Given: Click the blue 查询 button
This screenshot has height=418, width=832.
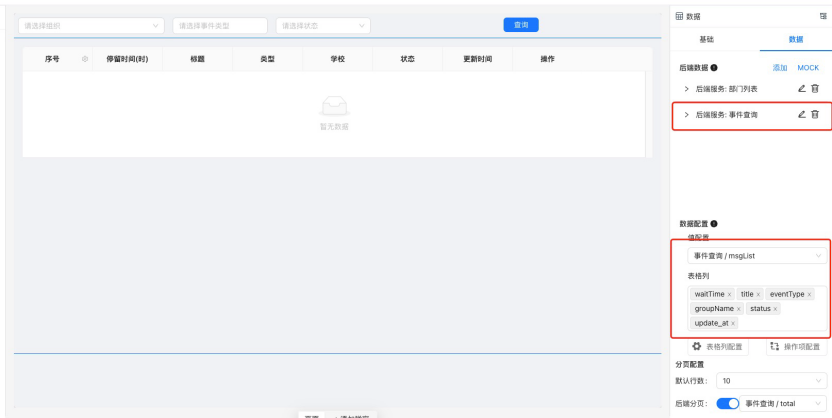Looking at the screenshot, I should pos(520,24).
